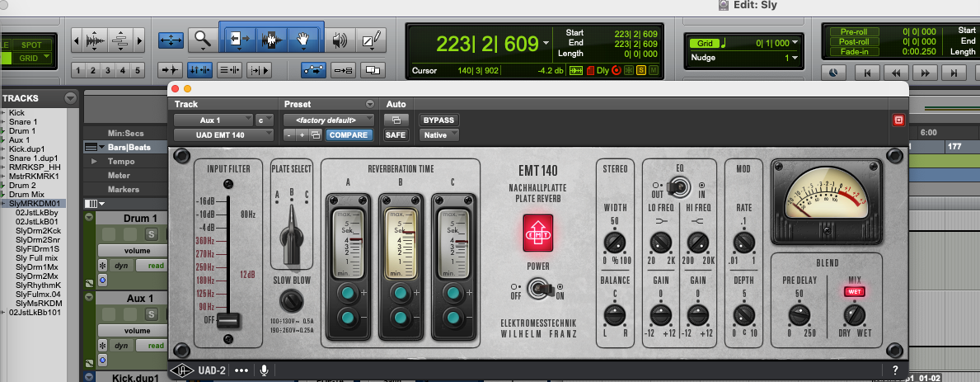Click the Input Filter slider handle
This screenshot has width=980, height=382.
point(227,321)
